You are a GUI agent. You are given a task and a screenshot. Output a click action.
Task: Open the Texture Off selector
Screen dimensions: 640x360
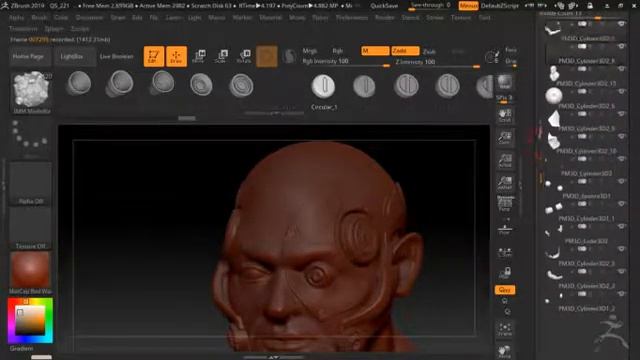coord(31,228)
